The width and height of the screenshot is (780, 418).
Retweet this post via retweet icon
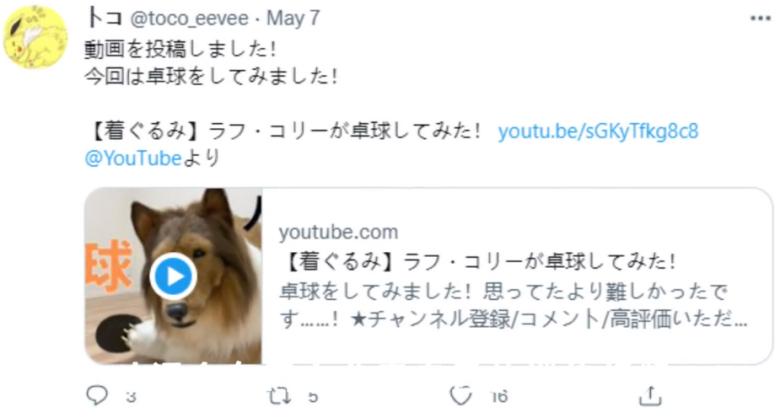279,396
